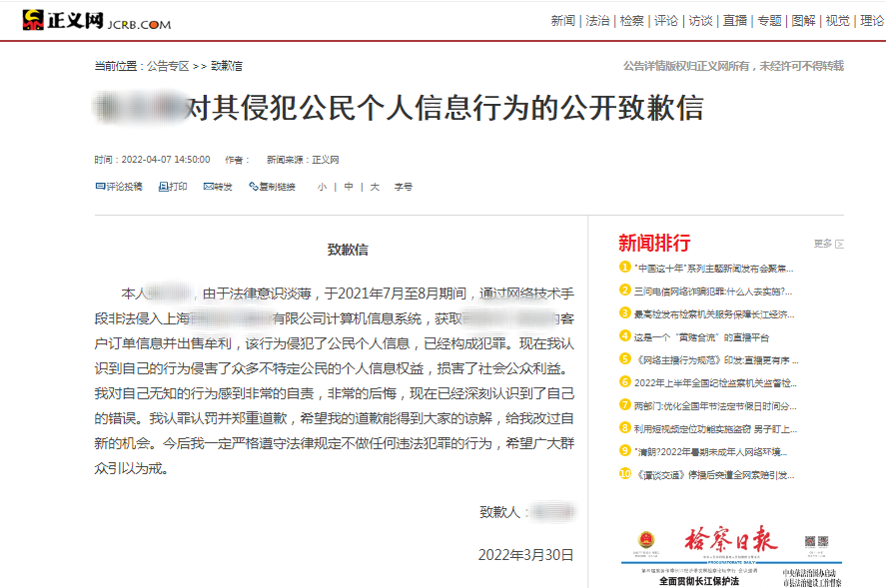This screenshot has height=588, width=886.
Task: Set font size to 中
Action: pos(349,187)
